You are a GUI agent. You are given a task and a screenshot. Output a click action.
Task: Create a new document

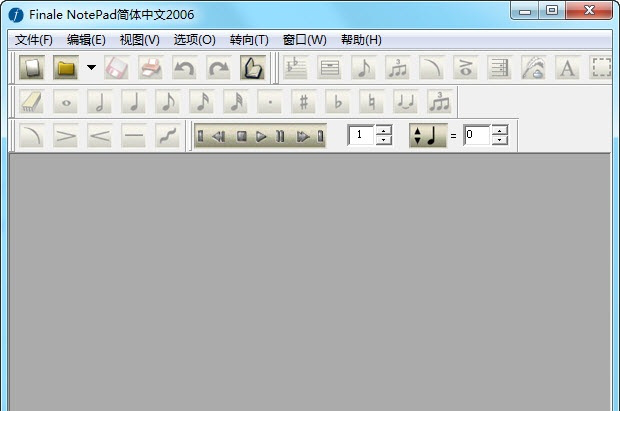click(32, 68)
